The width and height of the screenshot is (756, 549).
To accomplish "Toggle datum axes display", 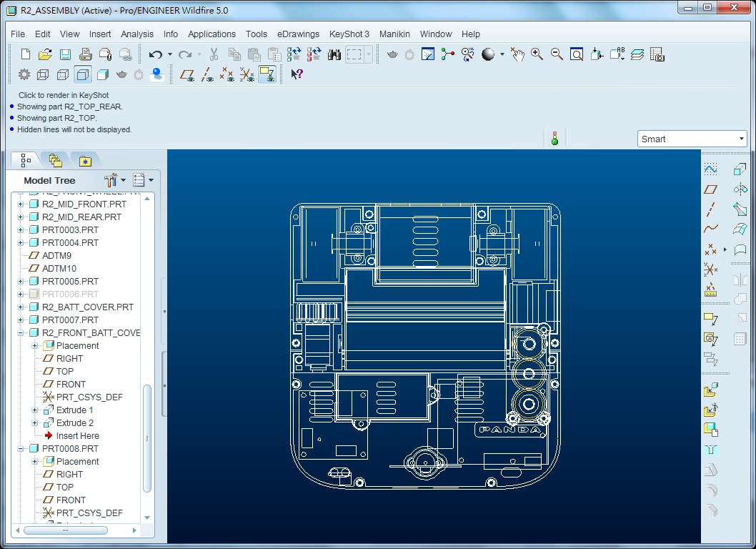I will (207, 74).
